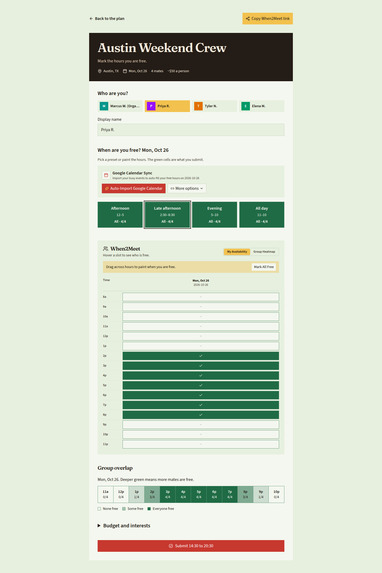Expand the More options dropdown
This screenshot has width=382, height=573.
[x=187, y=188]
